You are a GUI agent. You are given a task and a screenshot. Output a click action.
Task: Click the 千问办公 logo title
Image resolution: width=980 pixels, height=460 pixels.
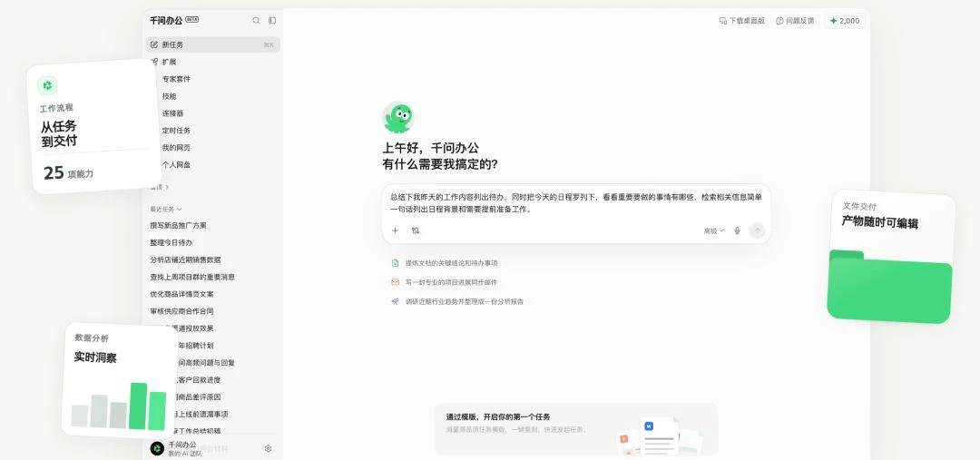pos(166,20)
